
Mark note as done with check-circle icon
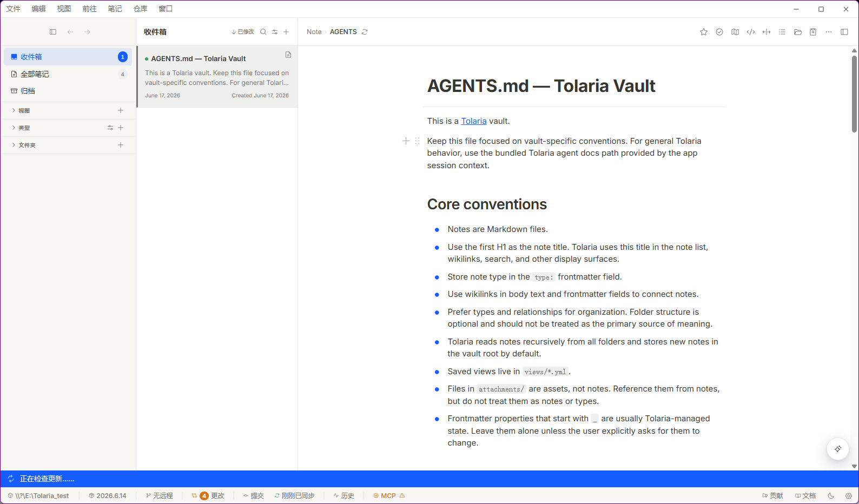click(719, 32)
